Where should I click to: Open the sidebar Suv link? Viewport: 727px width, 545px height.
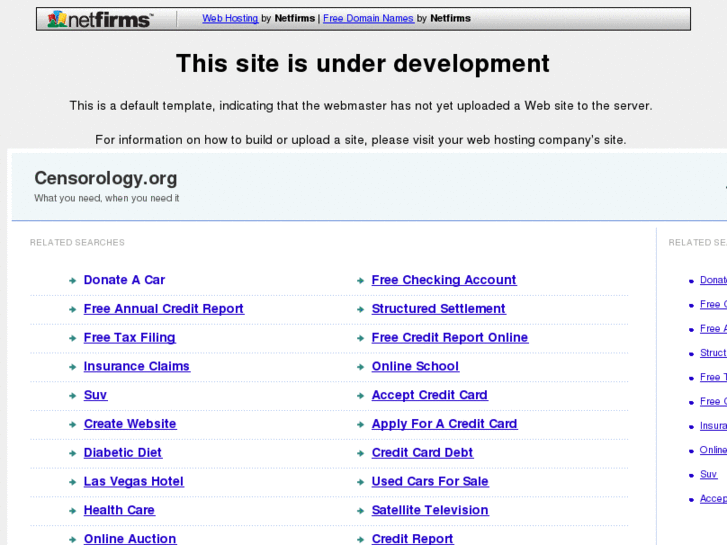point(708,474)
